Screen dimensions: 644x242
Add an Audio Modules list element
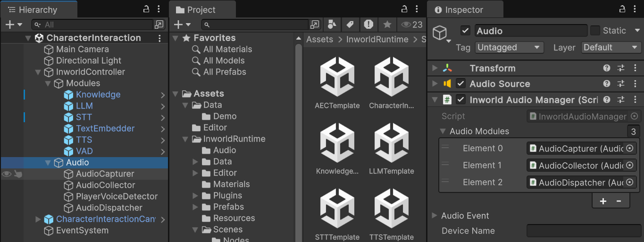[603, 201]
